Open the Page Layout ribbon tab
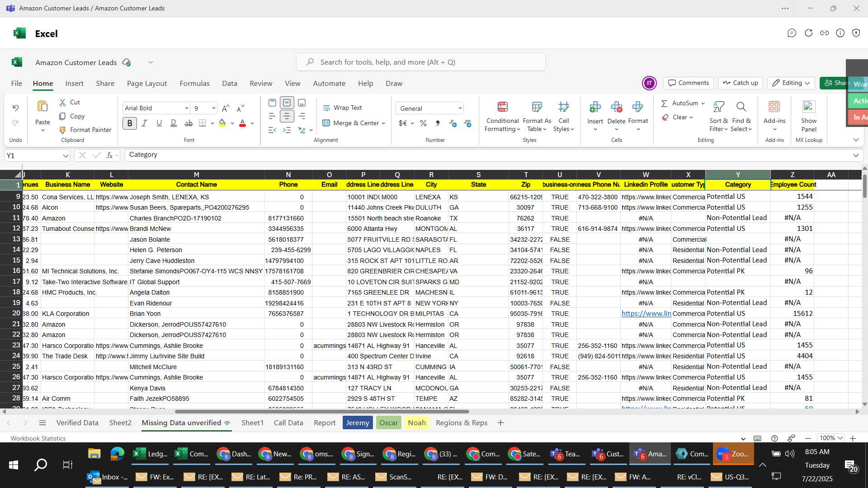Screen dimensions: 868x488 (147, 84)
